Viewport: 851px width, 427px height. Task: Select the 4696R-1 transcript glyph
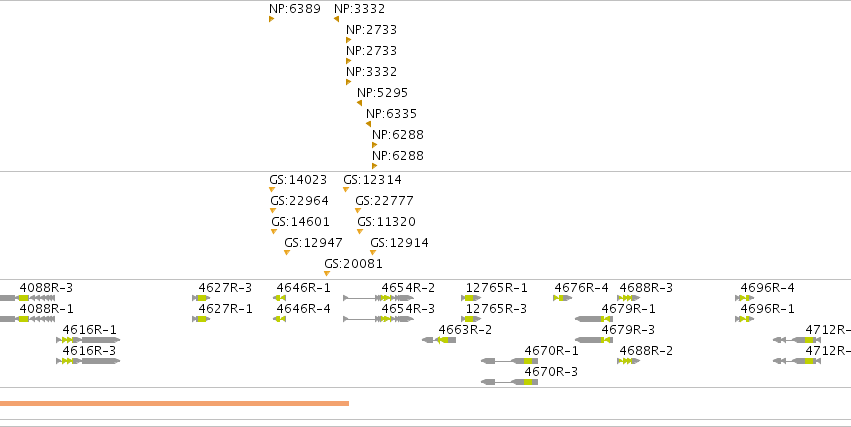click(745, 319)
